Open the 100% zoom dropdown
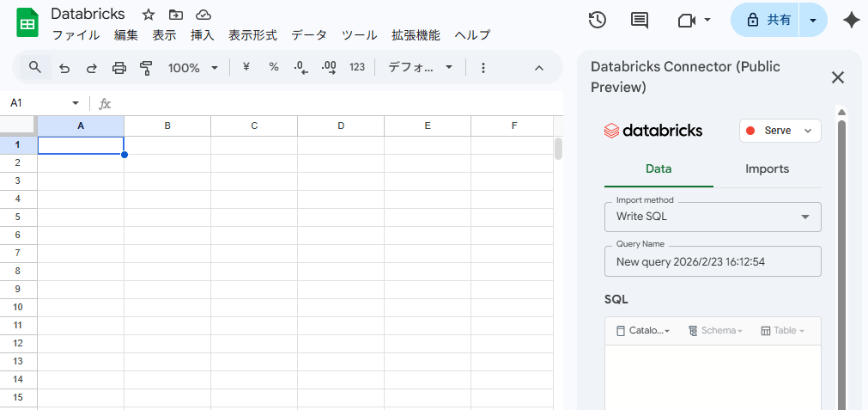The height and width of the screenshot is (410, 868). [192, 68]
